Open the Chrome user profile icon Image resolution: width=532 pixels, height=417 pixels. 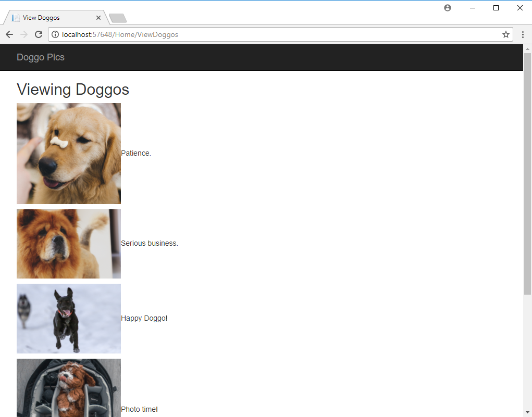(x=448, y=8)
